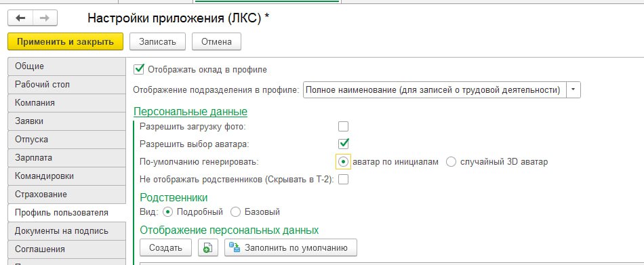Open the Зарплата settings tab
The height and width of the screenshot is (265, 644).
66,158
